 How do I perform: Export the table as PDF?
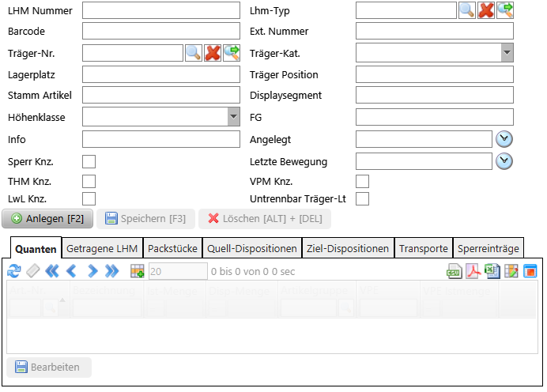click(473, 271)
